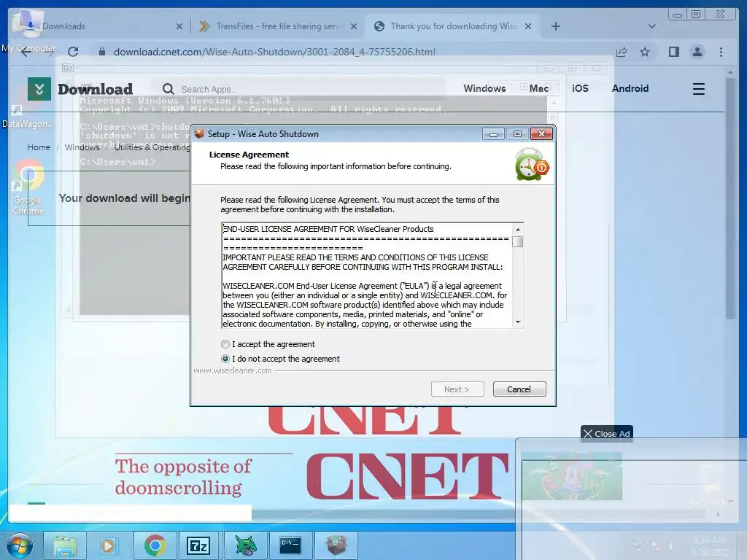Viewport: 747px width, 560px height.
Task: Click Chrome icon in taskbar
Action: point(155,545)
